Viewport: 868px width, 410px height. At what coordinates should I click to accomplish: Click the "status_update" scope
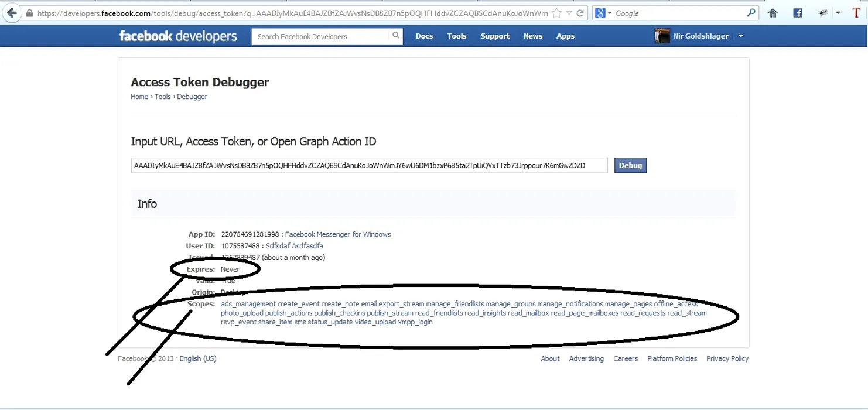point(330,322)
